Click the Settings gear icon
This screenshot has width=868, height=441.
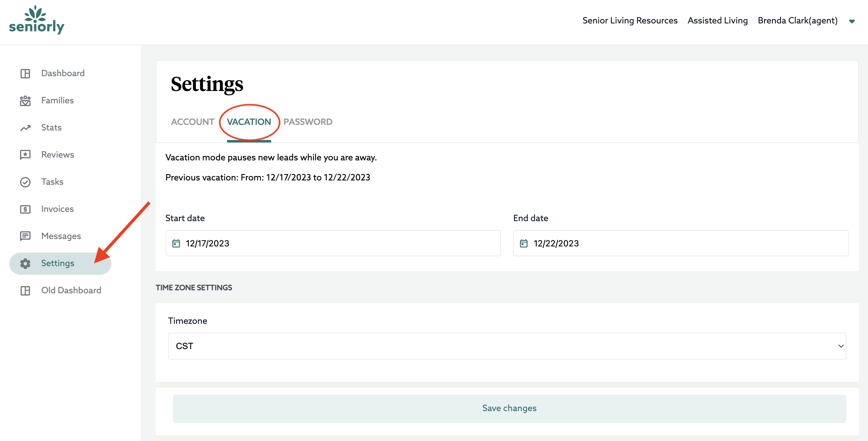[x=25, y=263]
